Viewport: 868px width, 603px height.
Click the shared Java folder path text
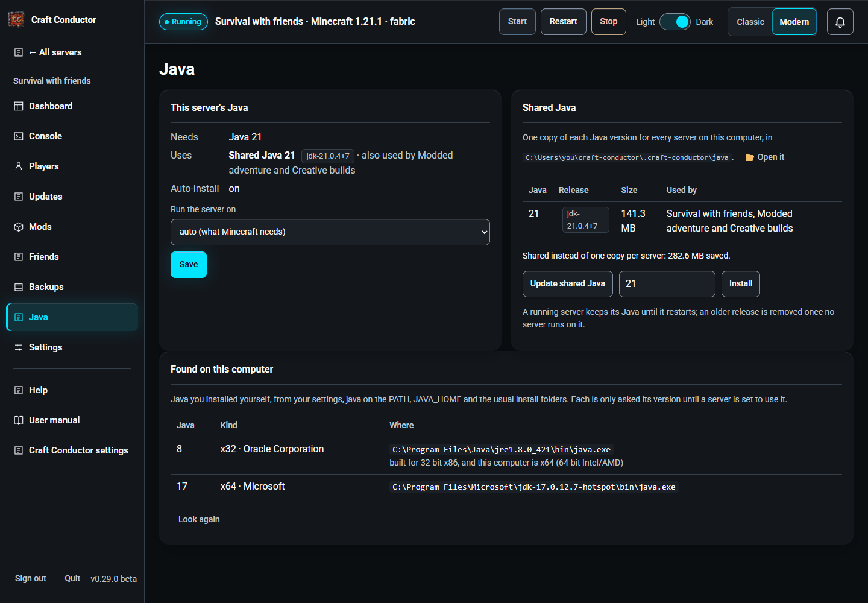coord(627,157)
